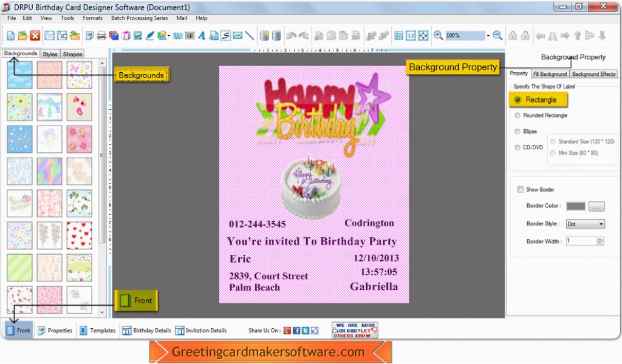This screenshot has height=364, width=622.
Task: Select the Ellipse shape radio button
Action: 518,132
